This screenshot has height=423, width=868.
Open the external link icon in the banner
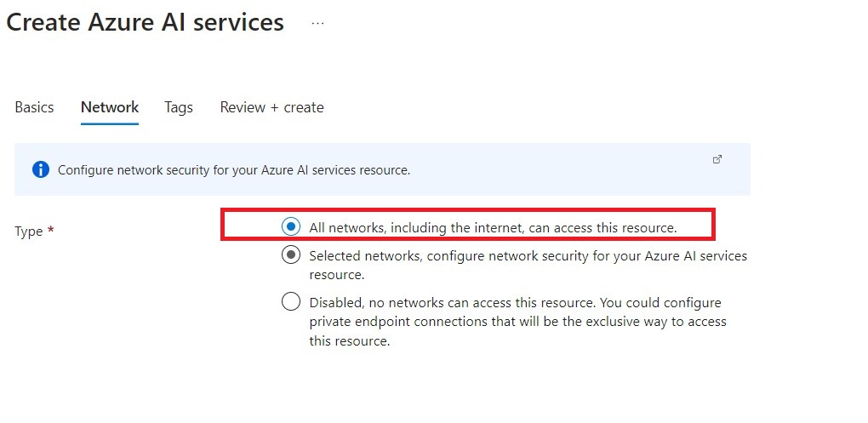pyautogui.click(x=717, y=159)
